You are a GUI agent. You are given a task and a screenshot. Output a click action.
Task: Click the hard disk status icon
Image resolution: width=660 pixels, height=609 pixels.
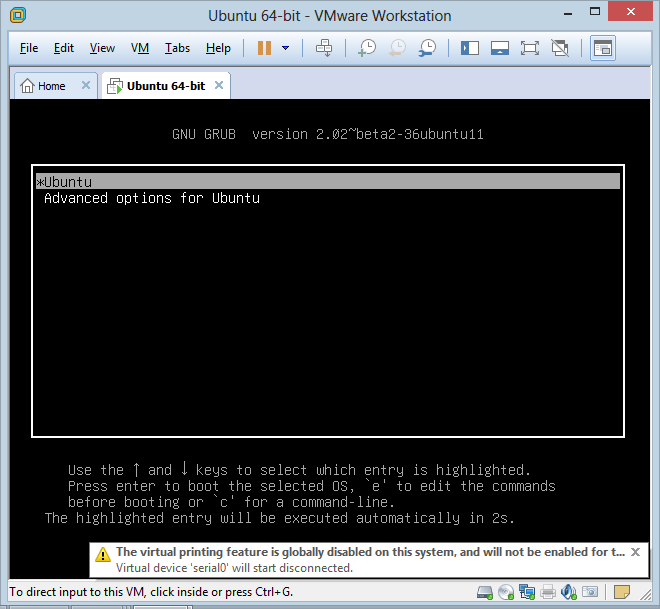[x=484, y=593]
